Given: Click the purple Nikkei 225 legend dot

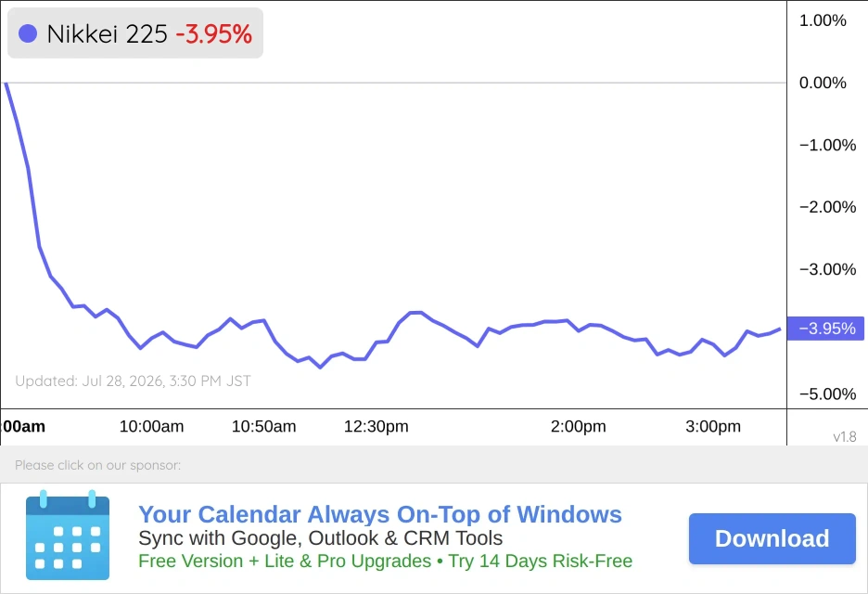Looking at the screenshot, I should pyautogui.click(x=28, y=33).
